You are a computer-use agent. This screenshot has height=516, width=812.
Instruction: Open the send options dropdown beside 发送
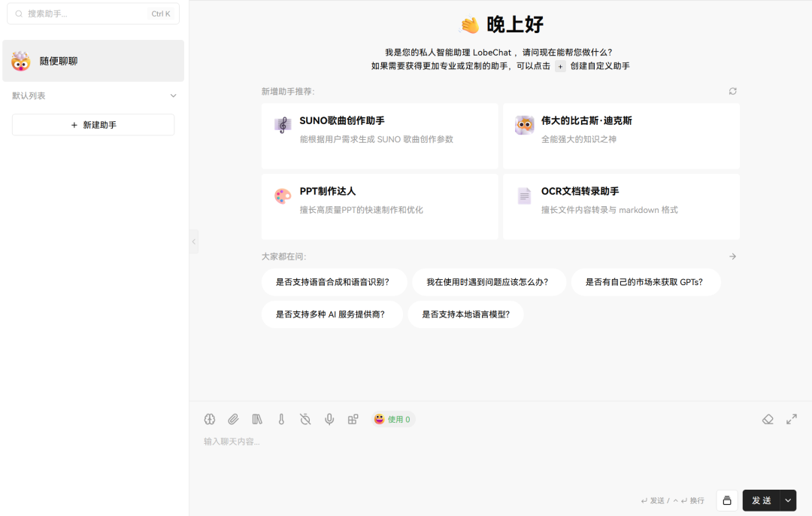(x=787, y=500)
